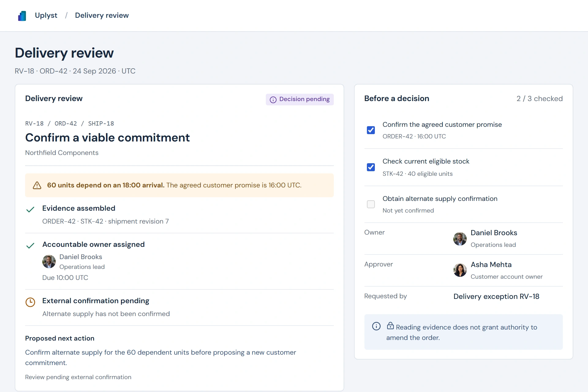Screen dimensions: 588x392
Task: Click the lock icon in authority notice
Action: pyautogui.click(x=390, y=326)
